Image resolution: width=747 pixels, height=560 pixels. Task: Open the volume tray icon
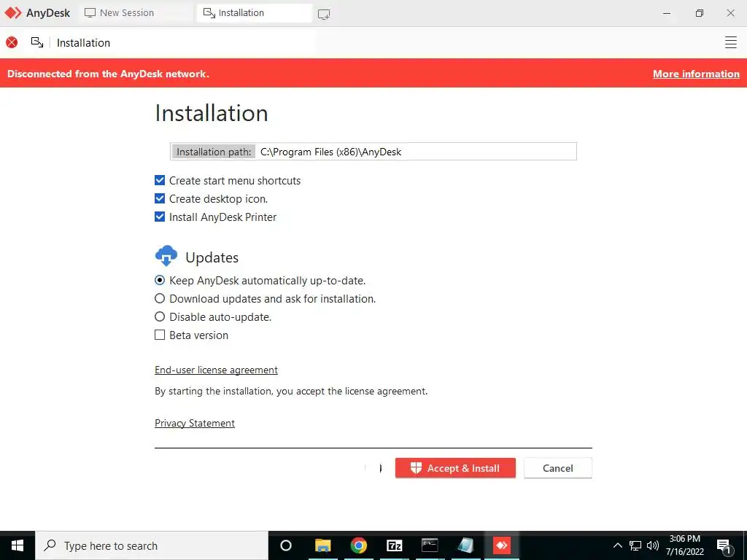pyautogui.click(x=653, y=545)
